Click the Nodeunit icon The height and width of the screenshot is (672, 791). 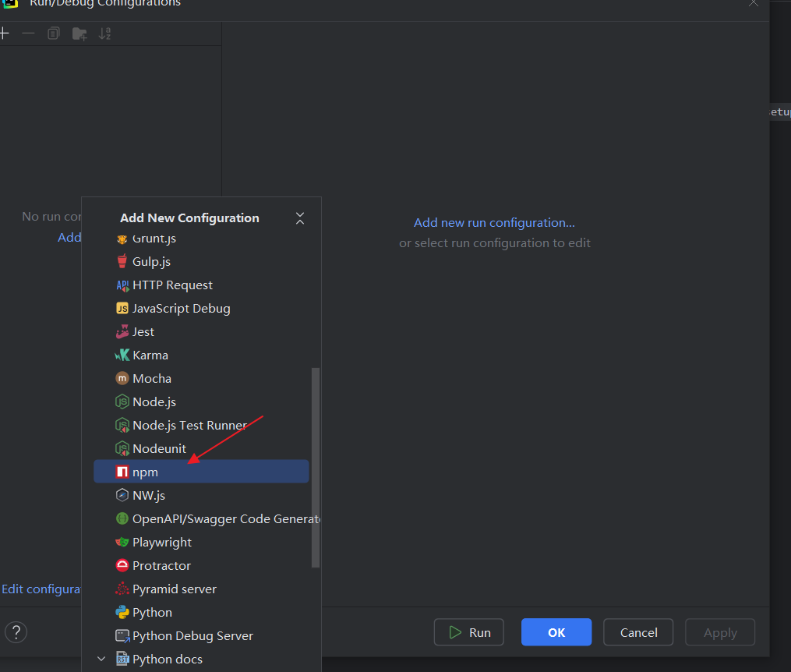122,448
